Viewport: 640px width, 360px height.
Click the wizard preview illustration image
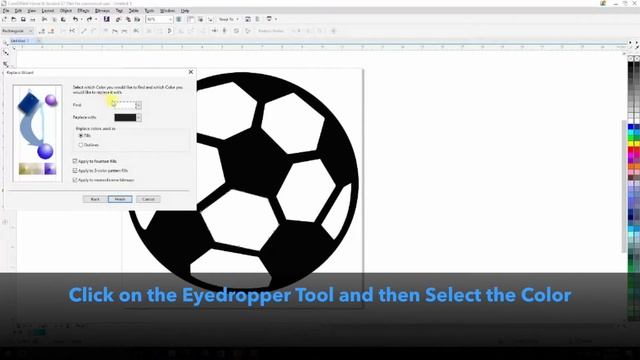[38, 133]
